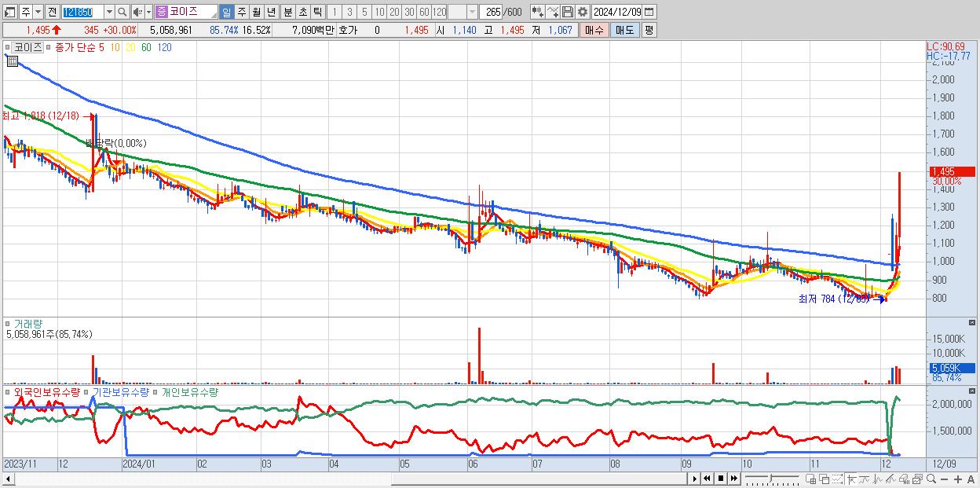
Task: Select the 년 yearly chart period
Action: tap(271, 12)
